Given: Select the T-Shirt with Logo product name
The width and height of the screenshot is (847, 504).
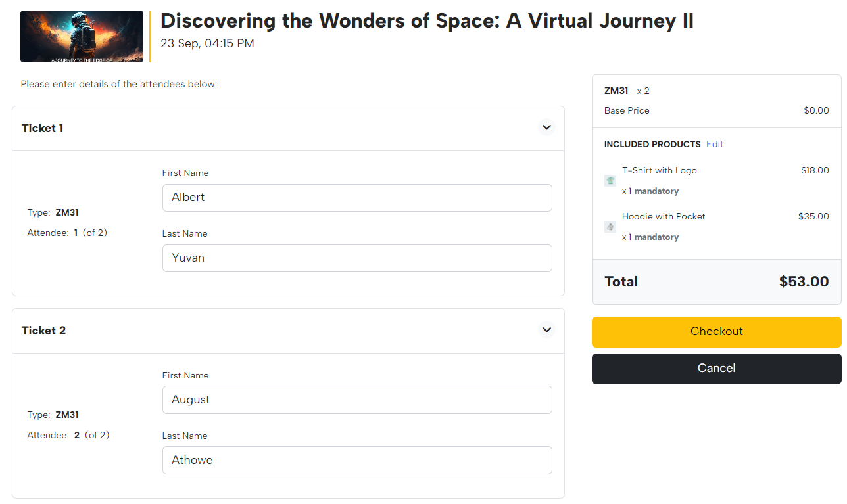Looking at the screenshot, I should tap(660, 170).
